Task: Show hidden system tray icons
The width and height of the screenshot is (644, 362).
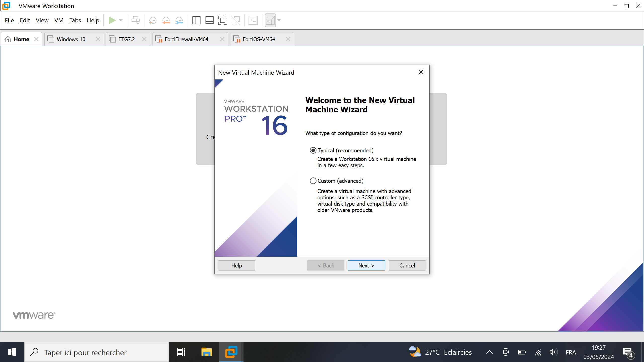Action: click(490, 352)
